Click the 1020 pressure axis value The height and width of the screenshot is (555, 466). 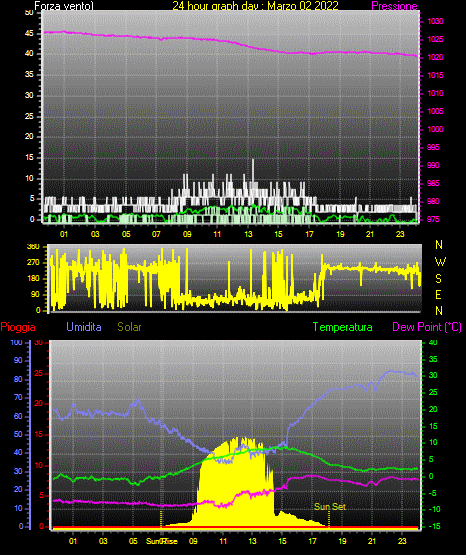435,57
